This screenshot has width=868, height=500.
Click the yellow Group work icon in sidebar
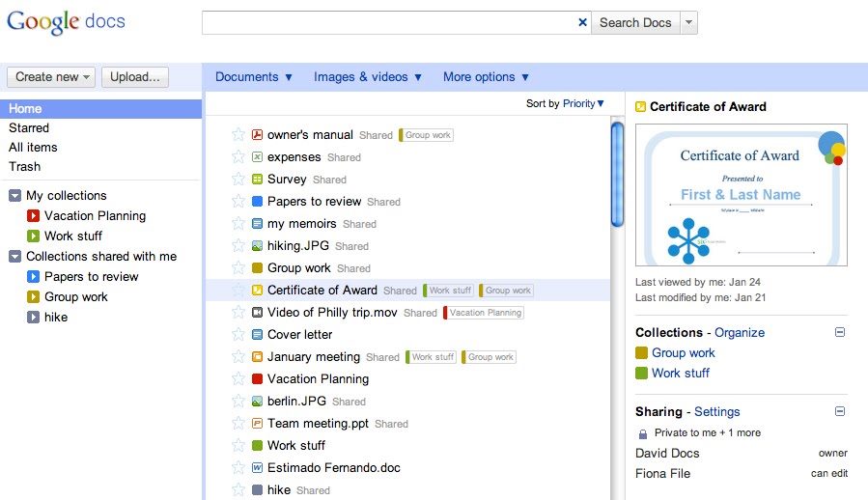(x=33, y=296)
